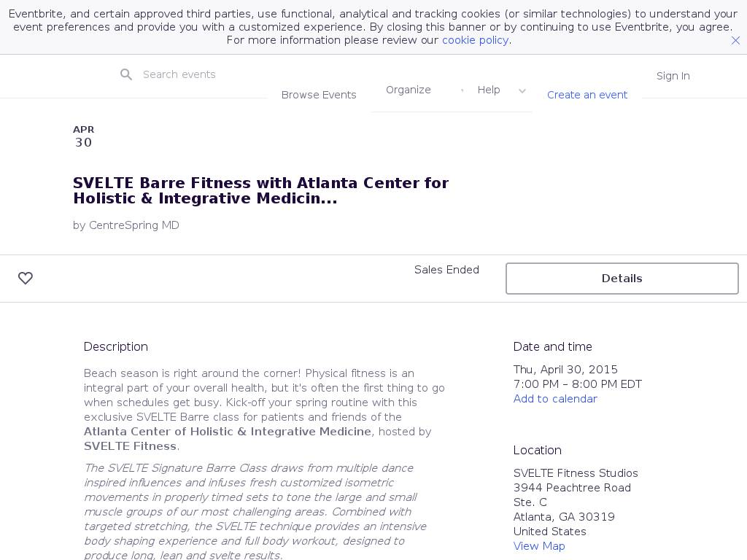Viewport: 747px width, 560px height.
Task: Click the Description heading
Action: (x=116, y=347)
